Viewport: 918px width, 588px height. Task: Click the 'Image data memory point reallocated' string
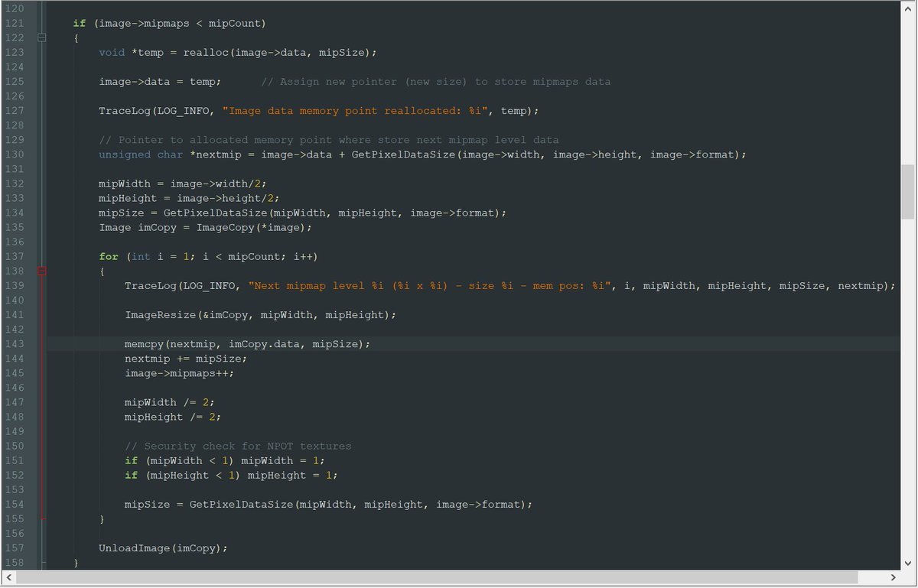tap(356, 111)
